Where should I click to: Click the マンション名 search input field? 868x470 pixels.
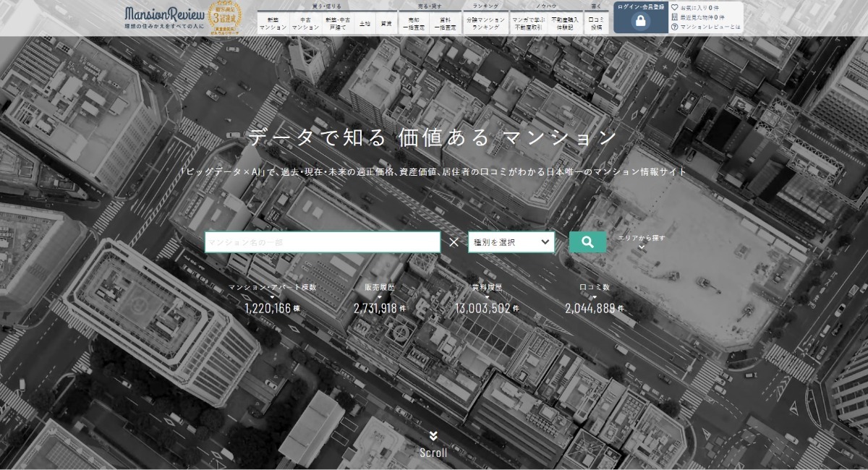pyautogui.click(x=322, y=242)
